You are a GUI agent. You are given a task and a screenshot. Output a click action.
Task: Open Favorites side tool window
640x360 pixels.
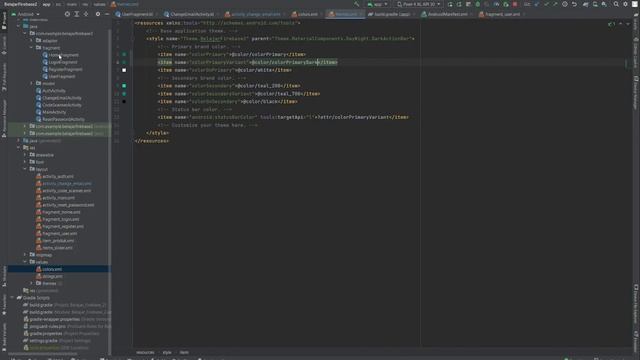coord(4,305)
